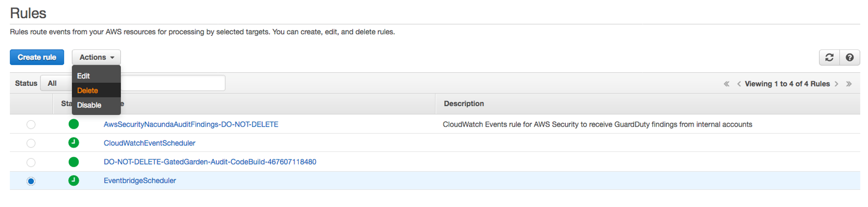This screenshot has height=207, width=868.
Task: Go to previous page chevron icon
Action: pos(739,84)
